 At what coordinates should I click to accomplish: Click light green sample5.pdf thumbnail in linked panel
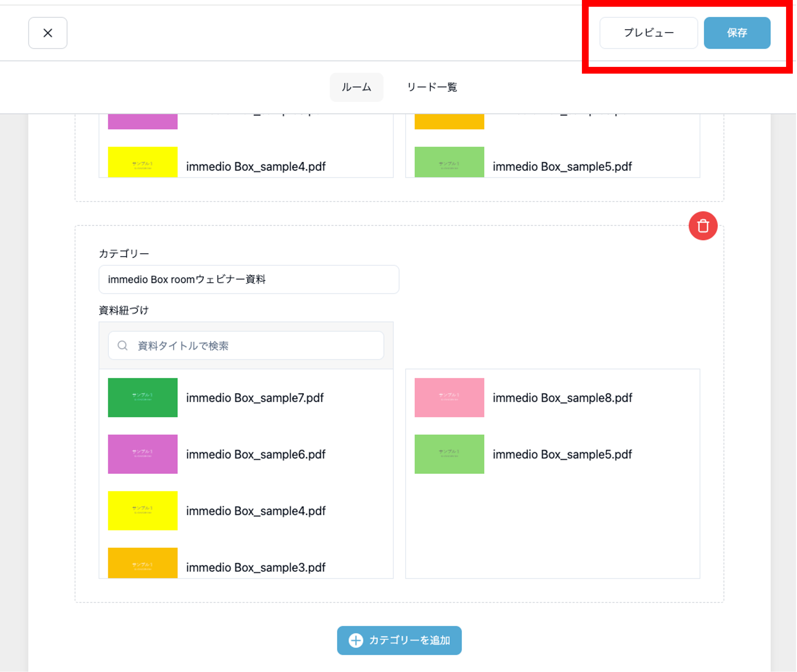click(449, 454)
